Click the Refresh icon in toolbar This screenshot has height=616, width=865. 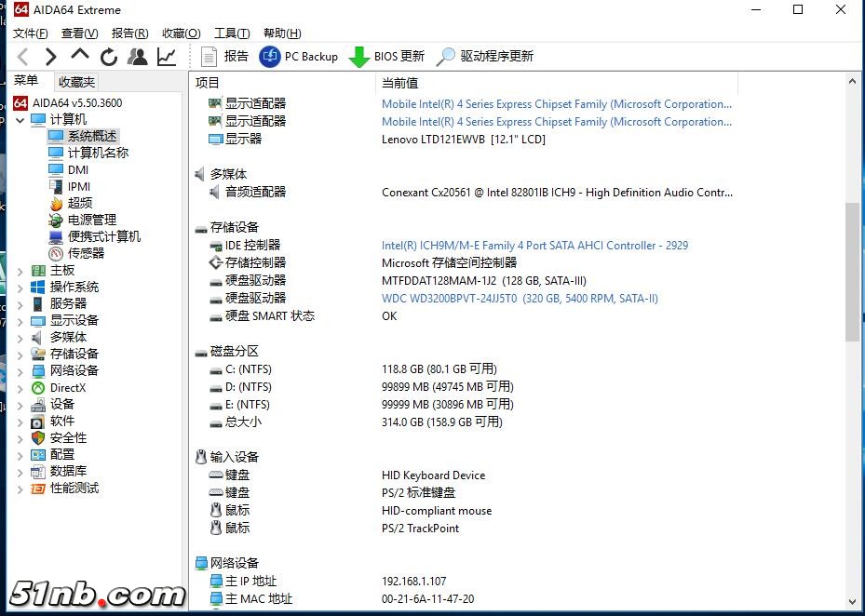[x=109, y=57]
